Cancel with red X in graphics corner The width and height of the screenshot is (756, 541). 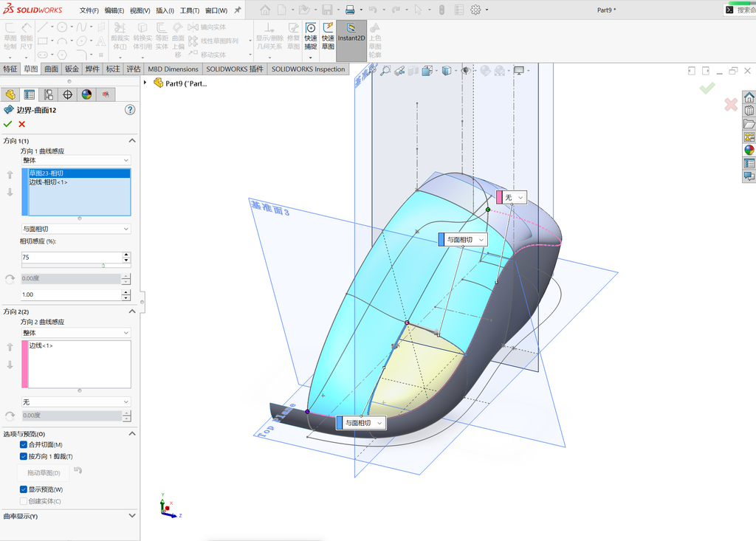pyautogui.click(x=731, y=104)
